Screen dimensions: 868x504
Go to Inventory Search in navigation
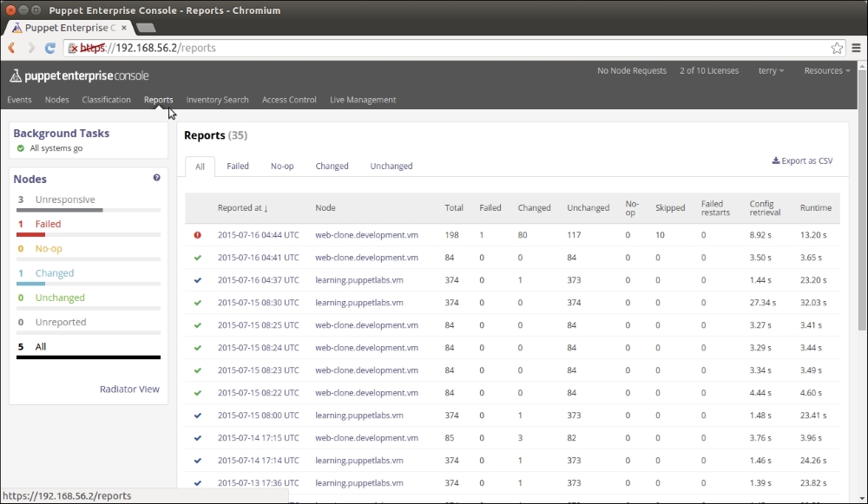tap(217, 100)
